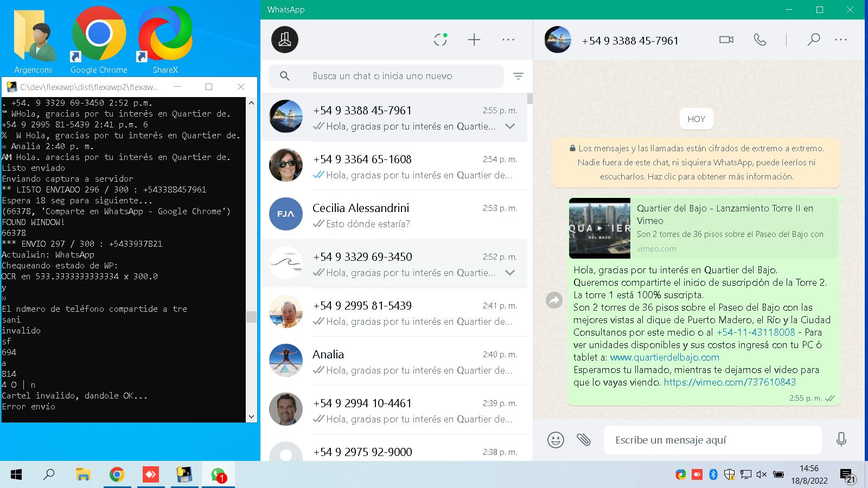Forward the Quartier del Bajo message

(554, 300)
